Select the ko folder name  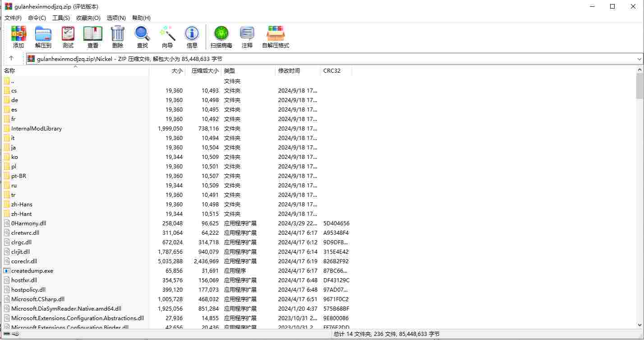[14, 157]
